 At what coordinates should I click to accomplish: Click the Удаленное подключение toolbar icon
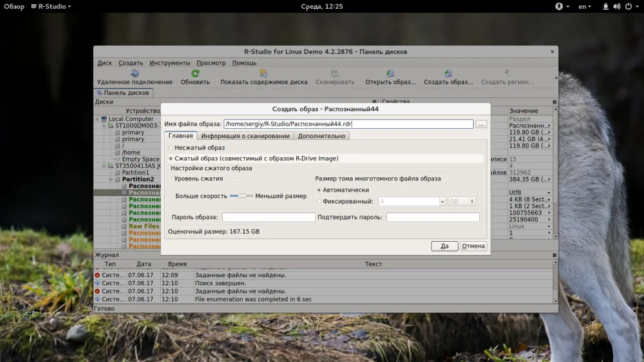click(135, 74)
